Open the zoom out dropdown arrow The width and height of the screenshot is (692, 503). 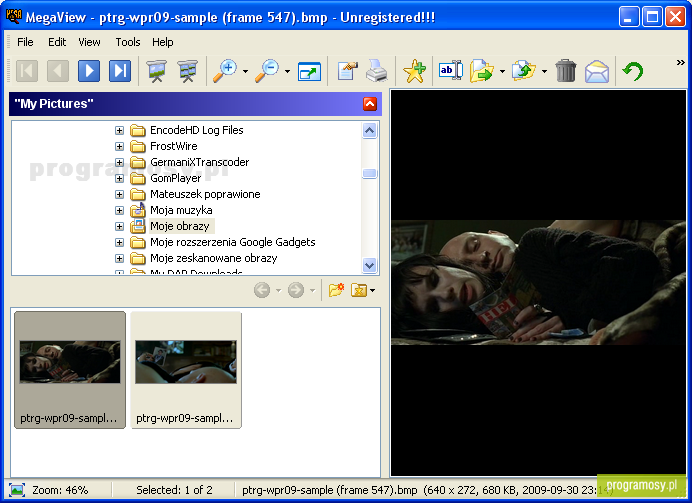click(x=287, y=71)
